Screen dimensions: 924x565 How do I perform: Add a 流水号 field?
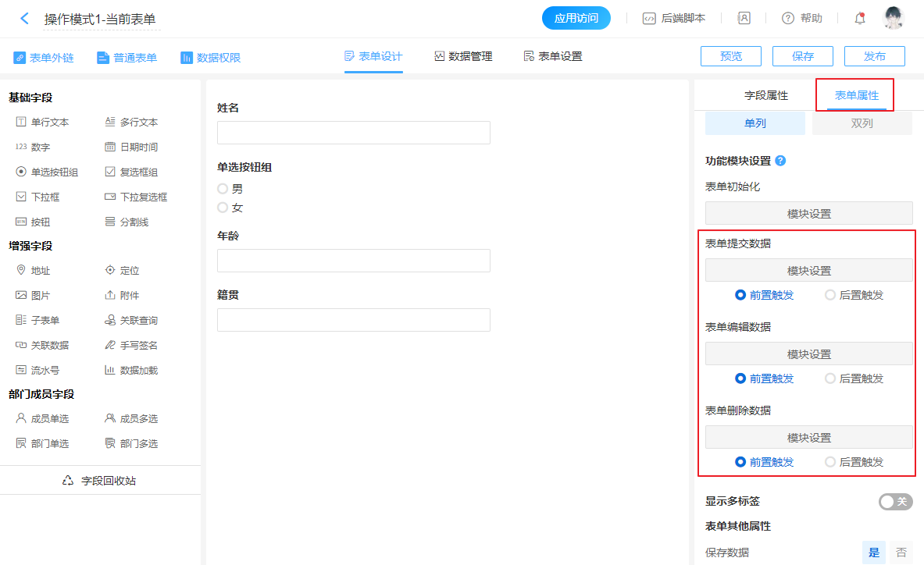point(37,370)
